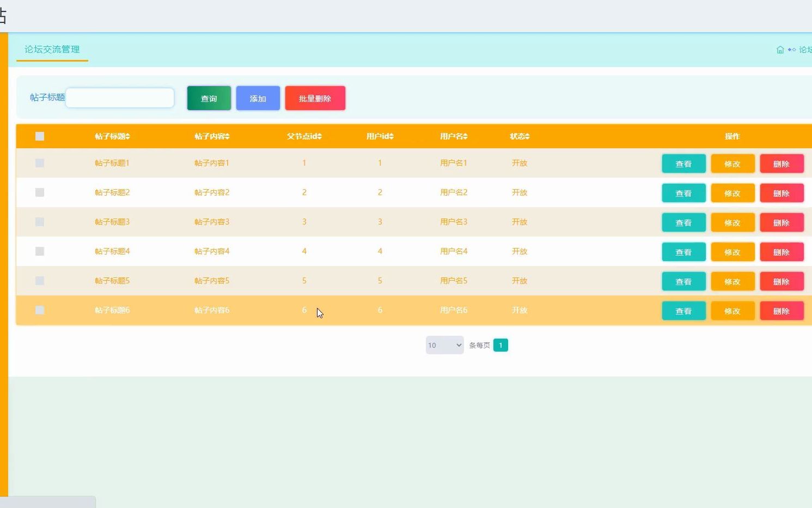
Task: Delete 帖子标题4 with 删除 button
Action: 782,252
